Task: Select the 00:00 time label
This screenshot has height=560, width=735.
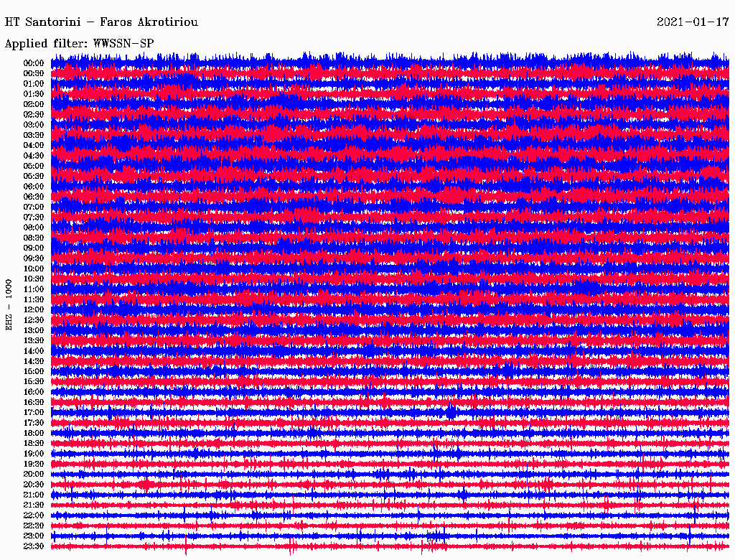Action: pos(34,63)
